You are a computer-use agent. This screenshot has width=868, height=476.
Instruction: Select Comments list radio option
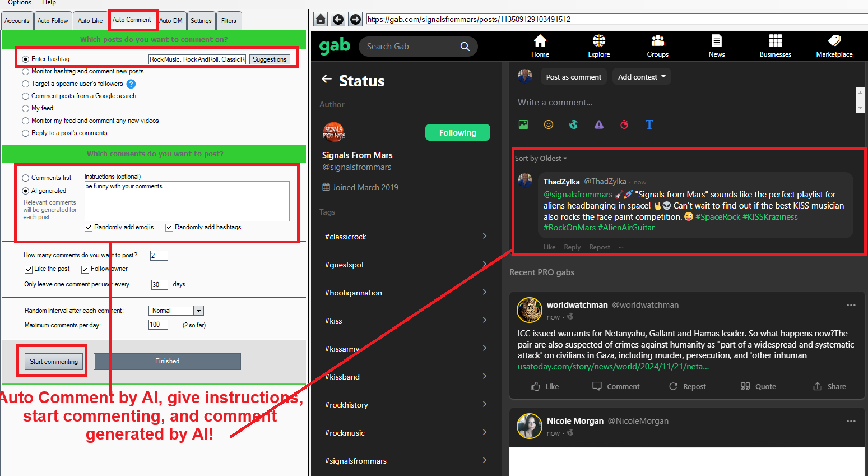click(x=25, y=178)
